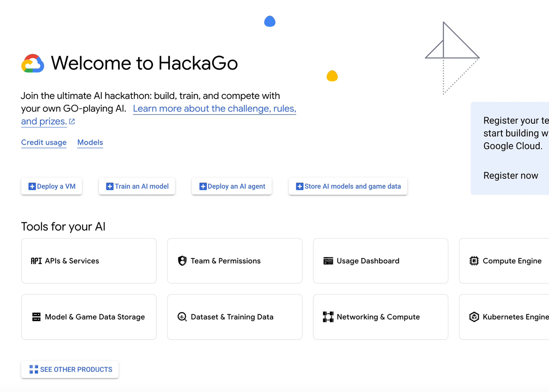The image size is (549, 392).
Task: Click the hexagon icon for Kubernetes Engine
Action: click(474, 317)
